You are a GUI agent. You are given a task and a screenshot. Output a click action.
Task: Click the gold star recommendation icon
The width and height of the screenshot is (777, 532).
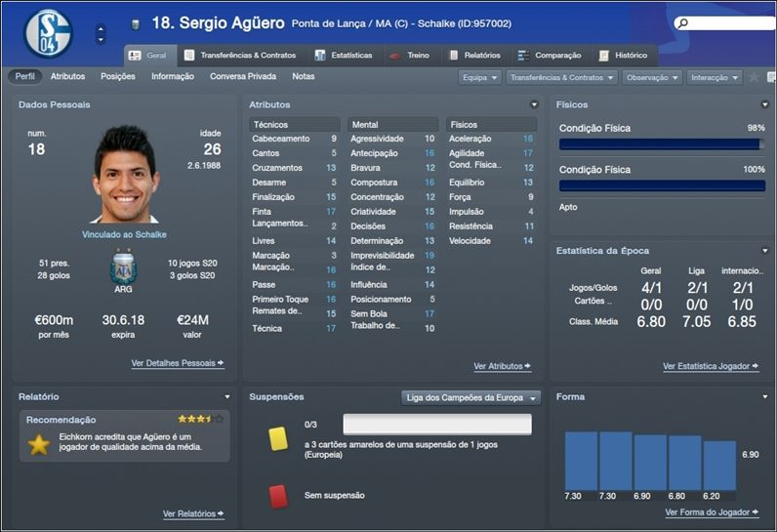[x=39, y=444]
